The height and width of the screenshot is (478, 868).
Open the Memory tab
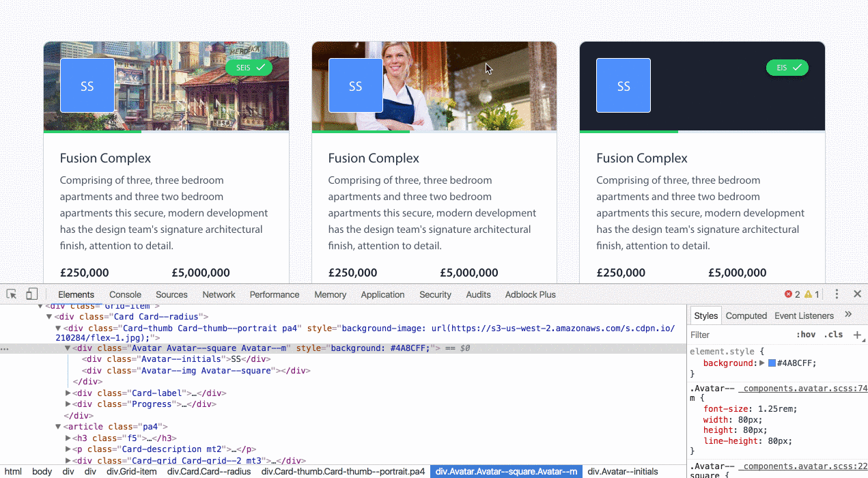click(331, 294)
